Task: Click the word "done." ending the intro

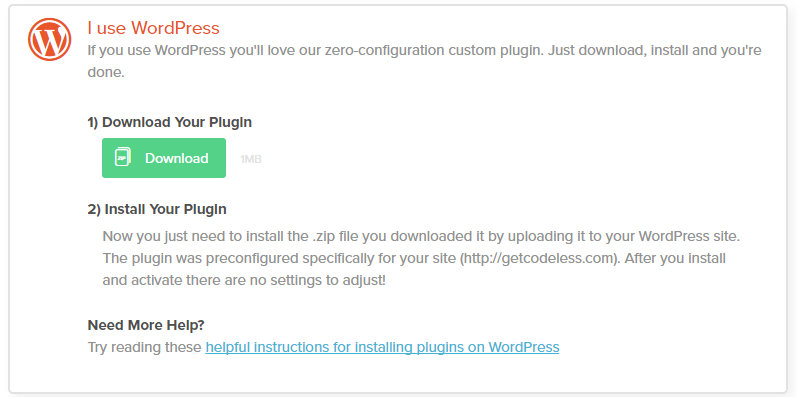Action: click(x=106, y=72)
